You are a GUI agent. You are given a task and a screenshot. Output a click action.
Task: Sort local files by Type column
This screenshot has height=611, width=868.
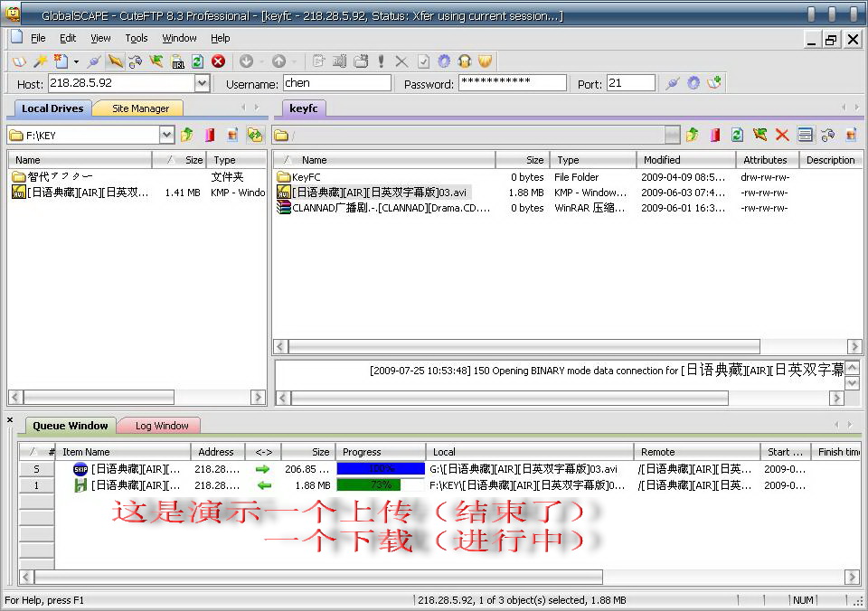[x=236, y=160]
